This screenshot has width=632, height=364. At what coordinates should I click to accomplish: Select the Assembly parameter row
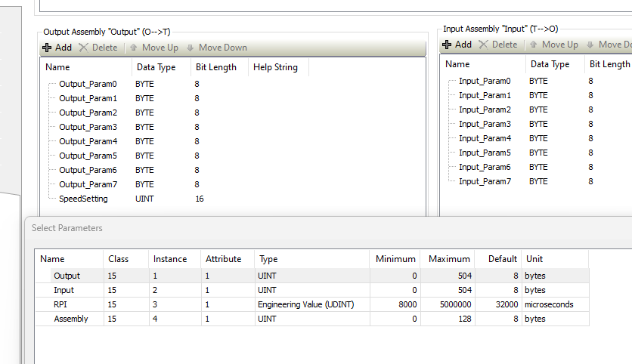(x=71, y=319)
